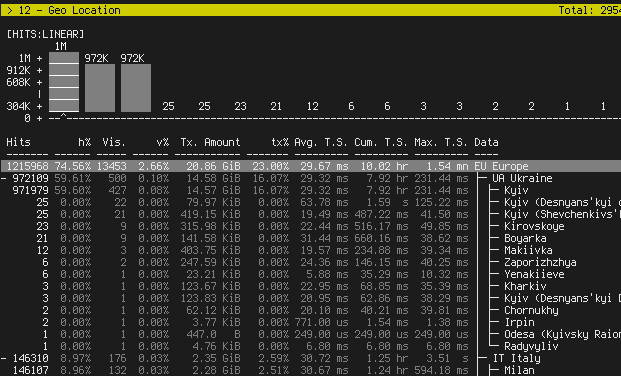Click the chart value label 12
This screenshot has width=621, height=376.
[x=312, y=107]
